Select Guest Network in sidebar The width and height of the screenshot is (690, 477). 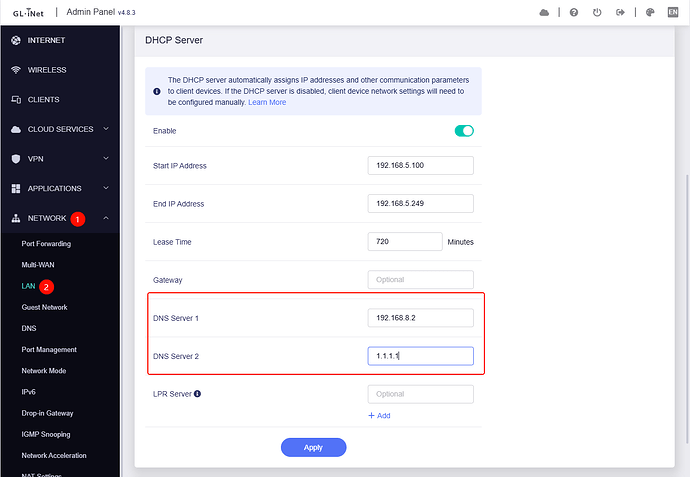[x=44, y=307]
